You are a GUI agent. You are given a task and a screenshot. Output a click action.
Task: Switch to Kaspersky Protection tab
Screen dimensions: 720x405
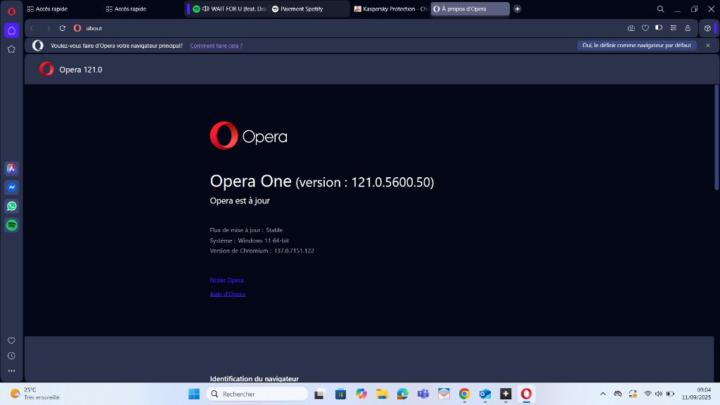390,9
